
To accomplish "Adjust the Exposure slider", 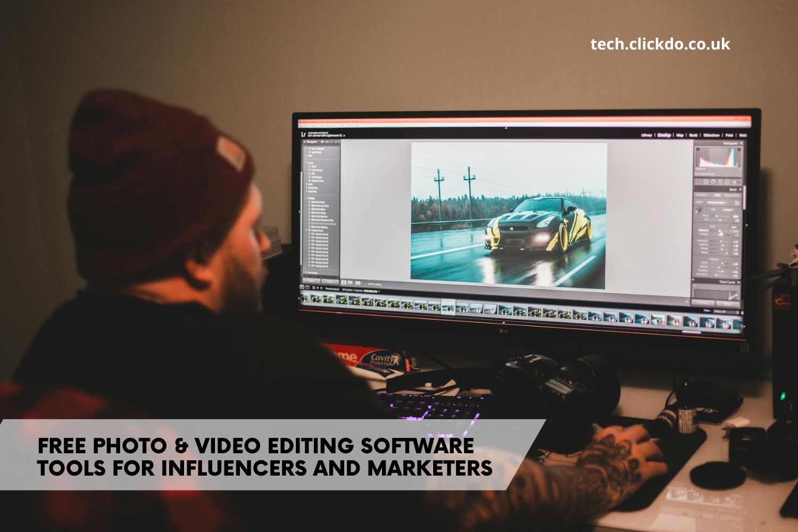I will pyautogui.click(x=720, y=230).
